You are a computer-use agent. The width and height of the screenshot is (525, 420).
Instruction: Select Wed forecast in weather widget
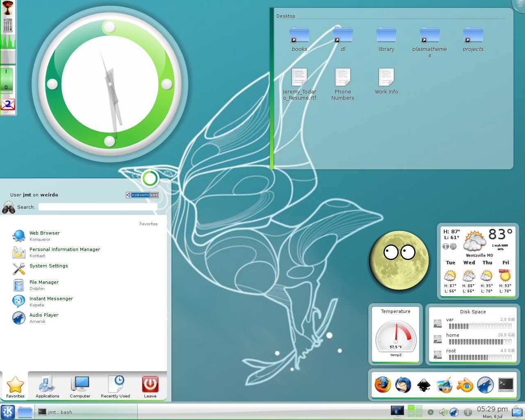pos(469,277)
